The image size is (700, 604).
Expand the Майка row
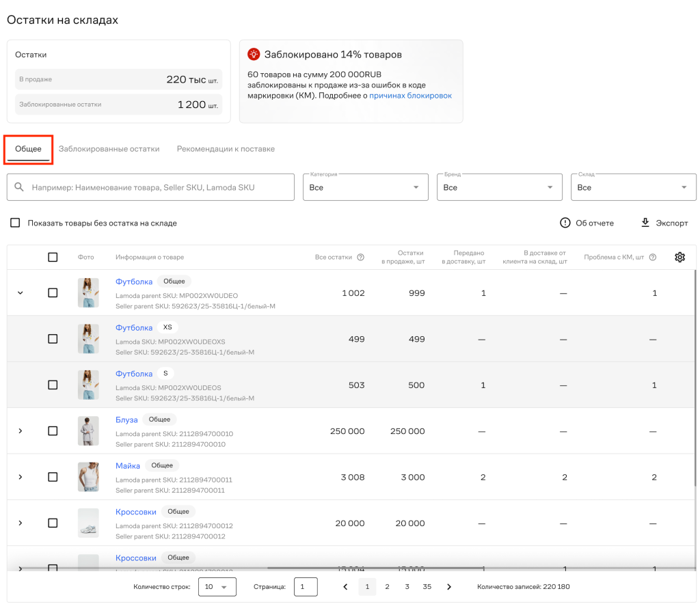20,477
